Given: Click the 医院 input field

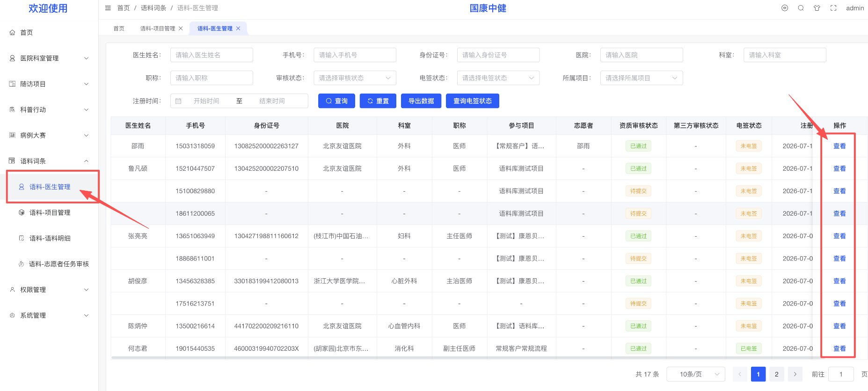Looking at the screenshot, I should 642,55.
